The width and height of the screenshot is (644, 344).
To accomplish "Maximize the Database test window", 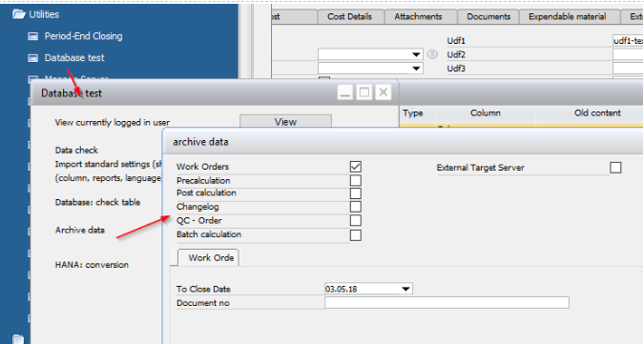I will 364,92.
